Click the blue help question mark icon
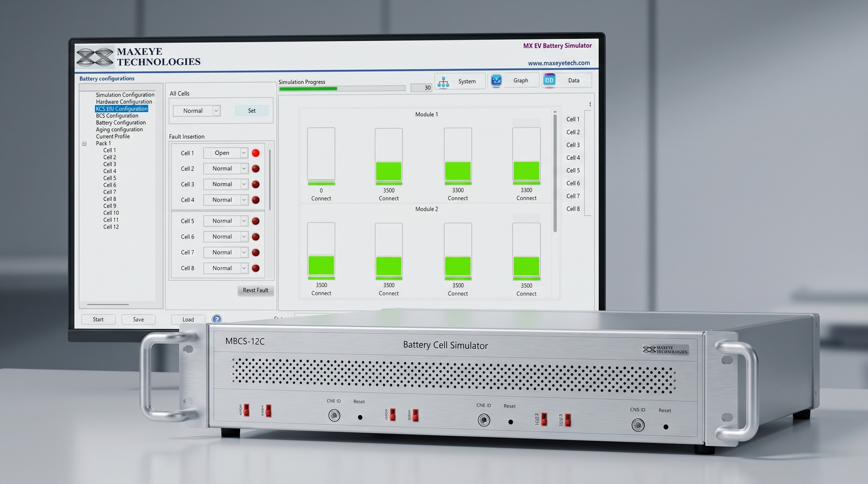868x484 pixels. coord(217,319)
